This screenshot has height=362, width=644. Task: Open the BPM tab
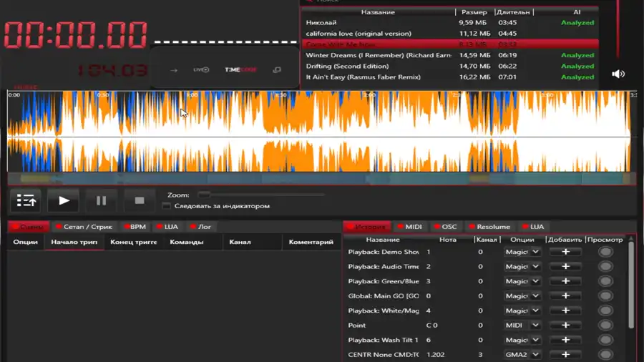coord(133,227)
